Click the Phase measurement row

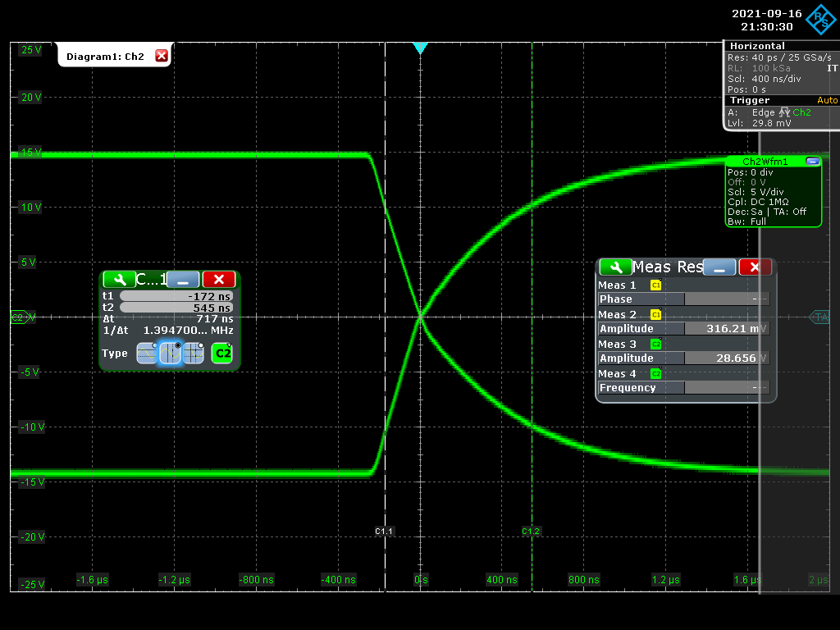[x=683, y=299]
